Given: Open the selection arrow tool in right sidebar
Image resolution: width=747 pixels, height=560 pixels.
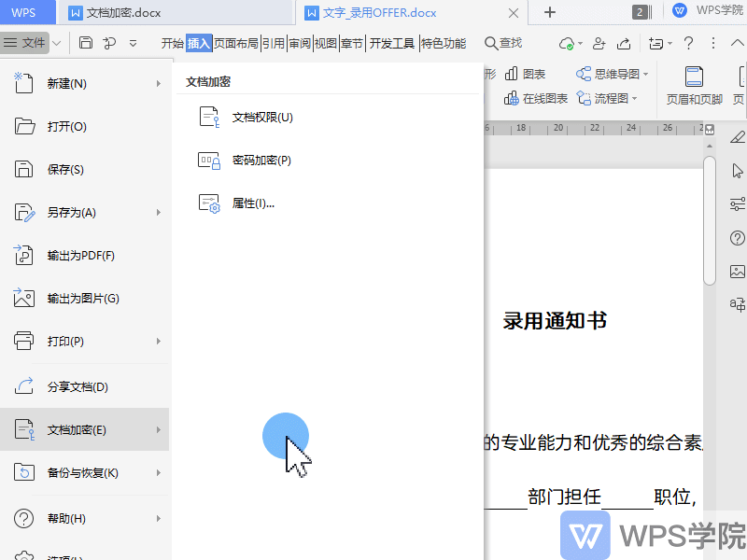Looking at the screenshot, I should point(738,170).
